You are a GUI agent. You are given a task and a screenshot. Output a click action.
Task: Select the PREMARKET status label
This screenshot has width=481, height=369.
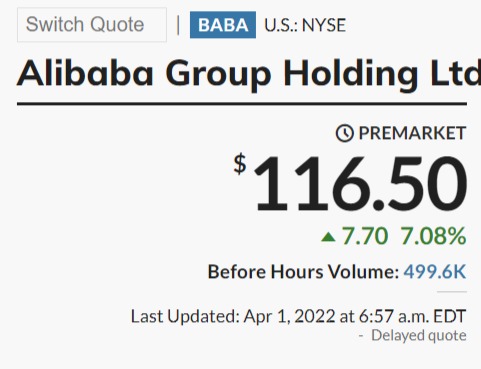(x=412, y=133)
